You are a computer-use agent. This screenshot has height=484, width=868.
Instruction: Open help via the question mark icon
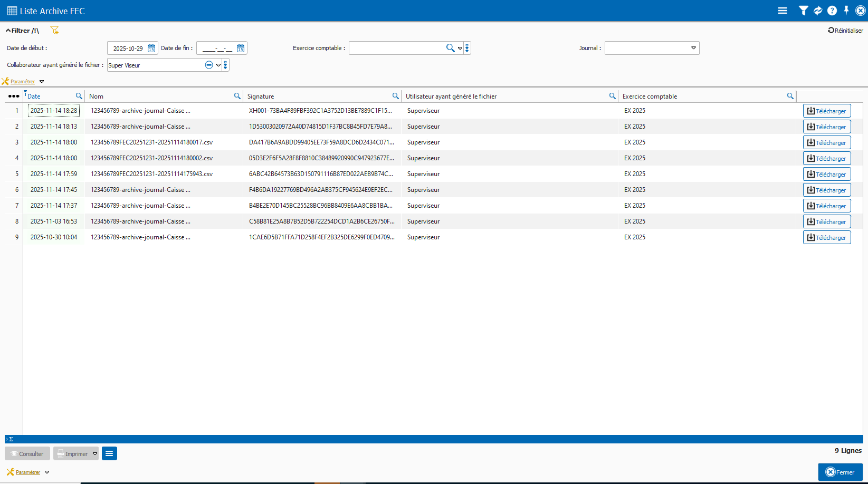[832, 11]
